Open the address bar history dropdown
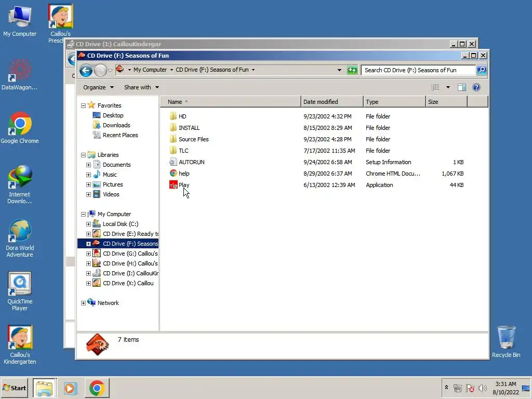The image size is (532, 399). click(x=339, y=70)
